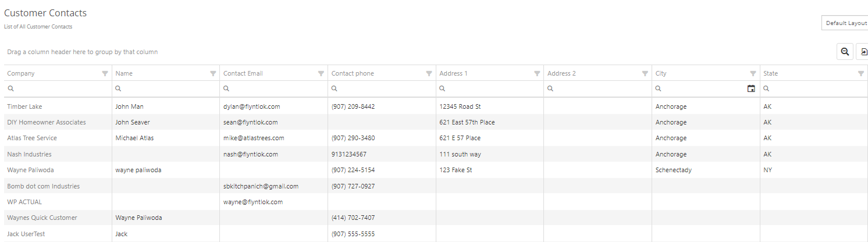
Task: Open the Contact phone column filter icon
Action: (429, 73)
